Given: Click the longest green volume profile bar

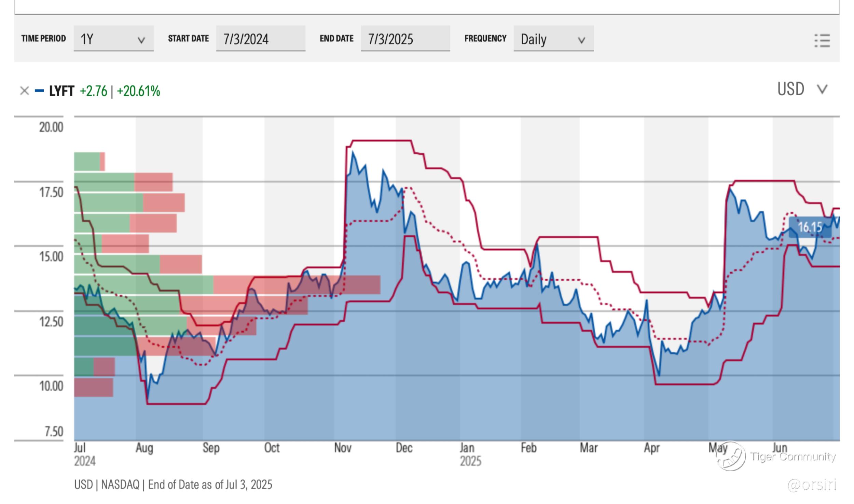Looking at the screenshot, I should [143, 285].
